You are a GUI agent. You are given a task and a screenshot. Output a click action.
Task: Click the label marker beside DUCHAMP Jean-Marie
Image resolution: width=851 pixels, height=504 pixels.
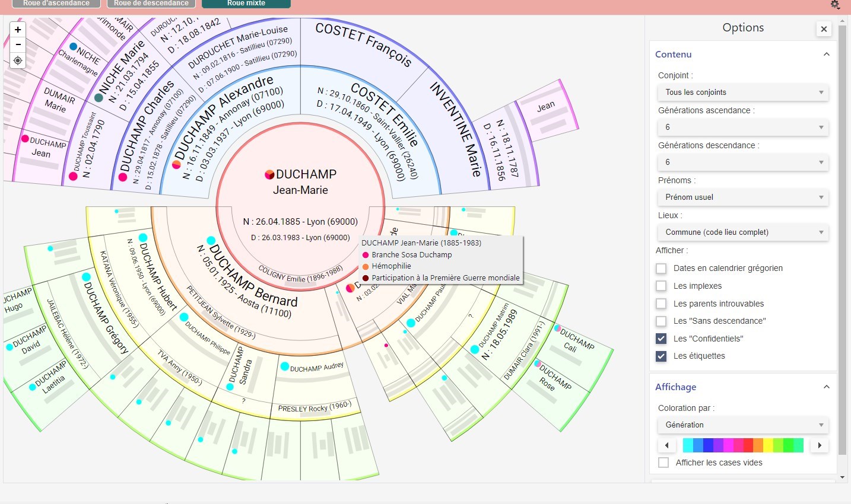[269, 174]
